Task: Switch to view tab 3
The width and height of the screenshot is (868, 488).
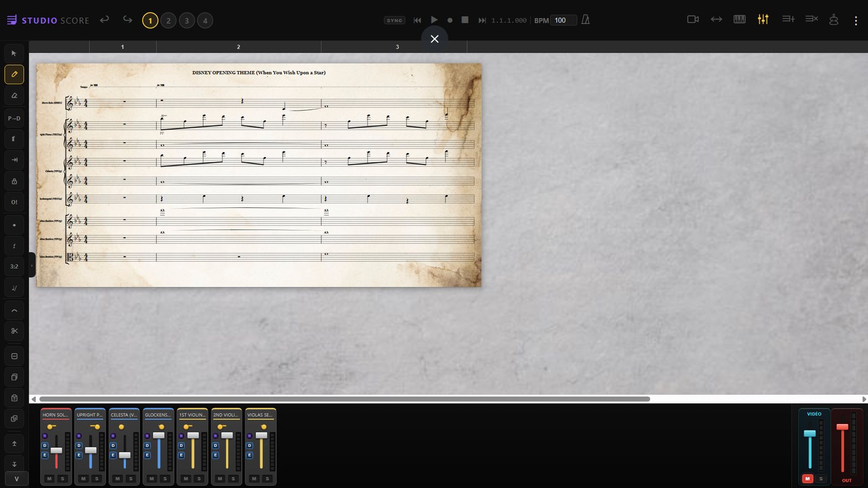Action: click(187, 21)
